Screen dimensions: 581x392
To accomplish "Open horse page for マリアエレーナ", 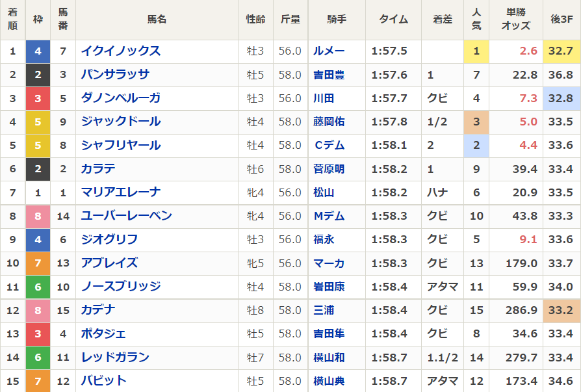I will pos(121,192).
